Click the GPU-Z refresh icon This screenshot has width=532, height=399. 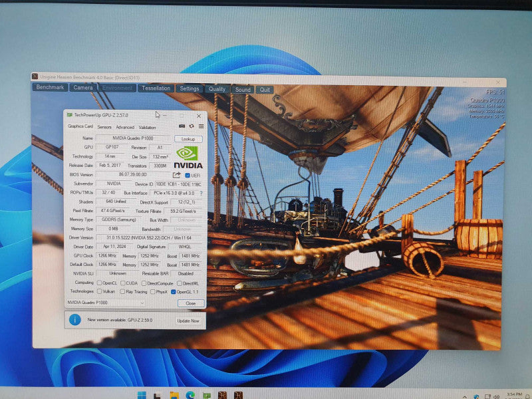pos(192,126)
